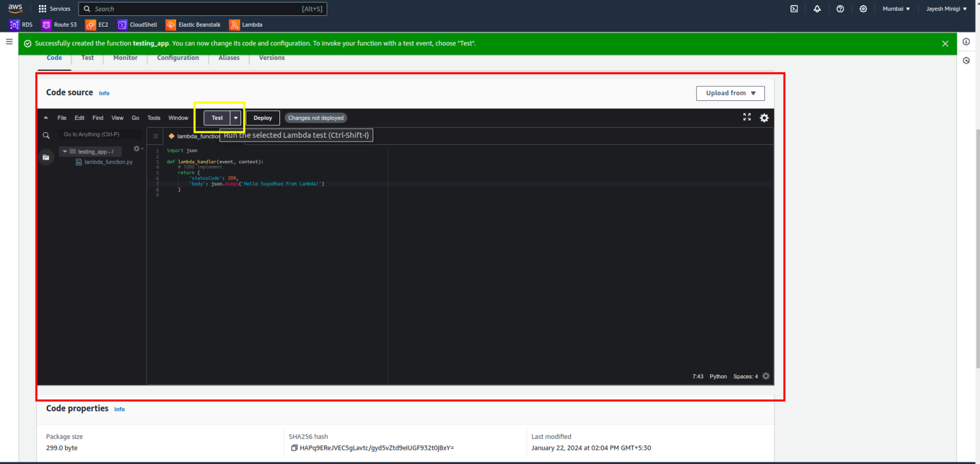980x464 pixels.
Task: Open the Test button dropdown arrow
Action: tap(235, 117)
